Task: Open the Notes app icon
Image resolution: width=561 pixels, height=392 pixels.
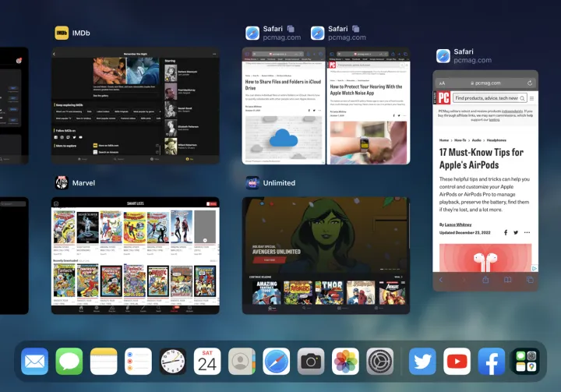Action: (x=104, y=362)
